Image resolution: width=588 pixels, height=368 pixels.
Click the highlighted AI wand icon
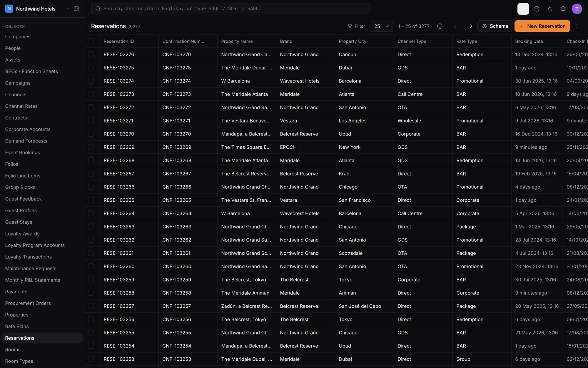523,9
